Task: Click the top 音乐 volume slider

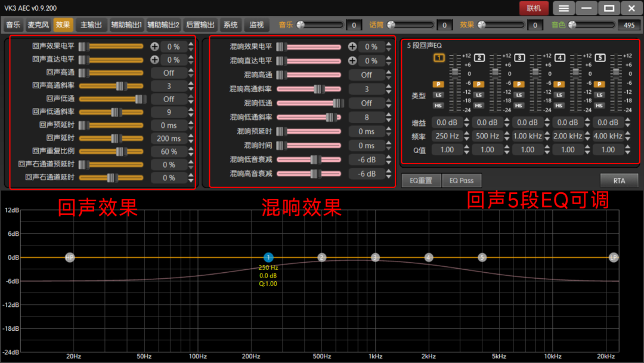Action: tap(320, 25)
